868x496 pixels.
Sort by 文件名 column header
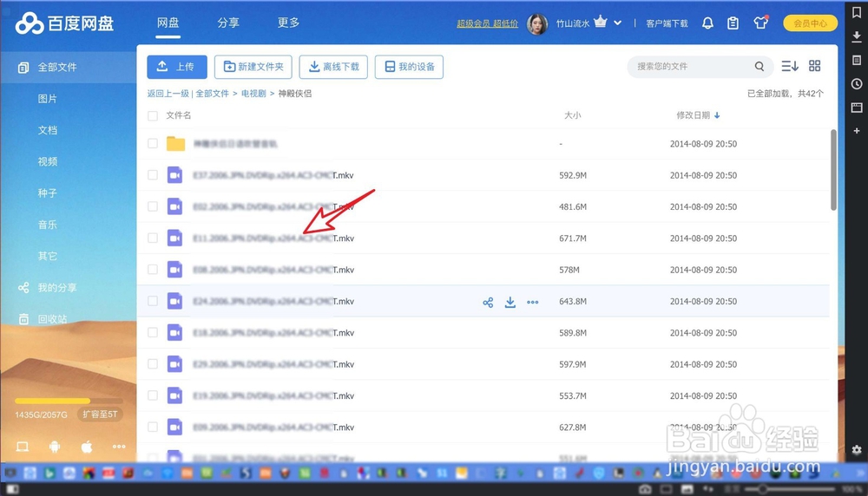[x=179, y=115]
